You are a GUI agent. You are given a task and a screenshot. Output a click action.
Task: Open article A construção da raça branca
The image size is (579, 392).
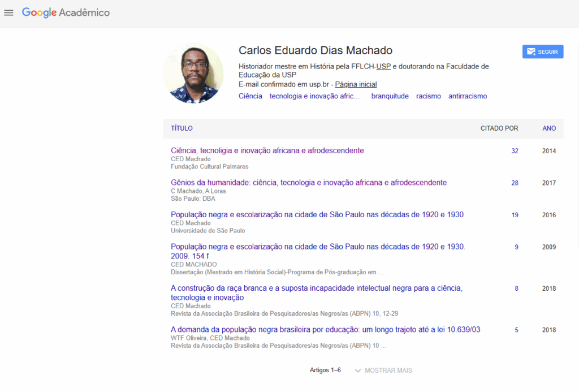click(x=316, y=288)
